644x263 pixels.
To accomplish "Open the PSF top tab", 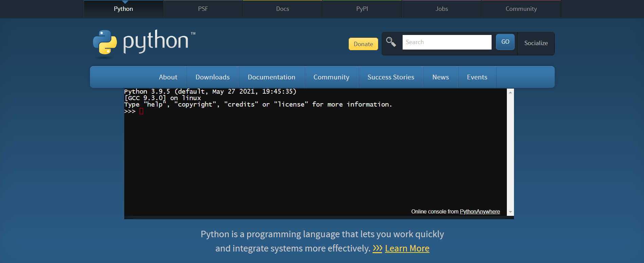I will pos(203,9).
